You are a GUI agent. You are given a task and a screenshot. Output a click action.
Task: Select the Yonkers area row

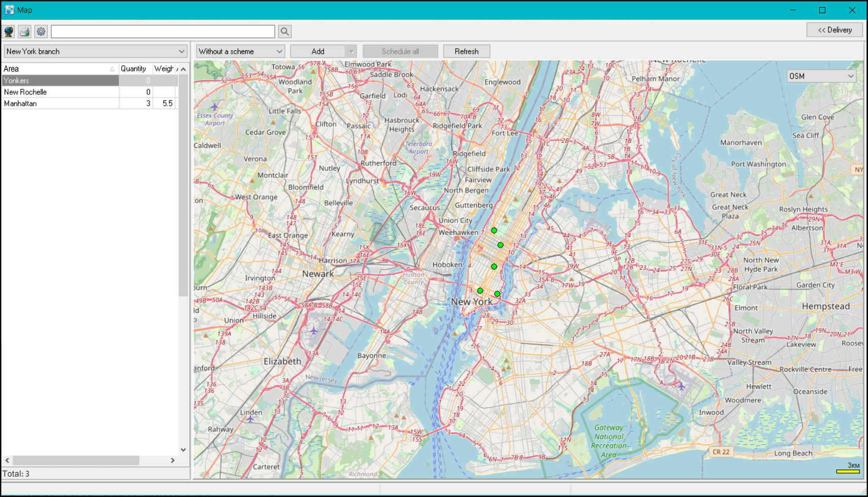89,80
